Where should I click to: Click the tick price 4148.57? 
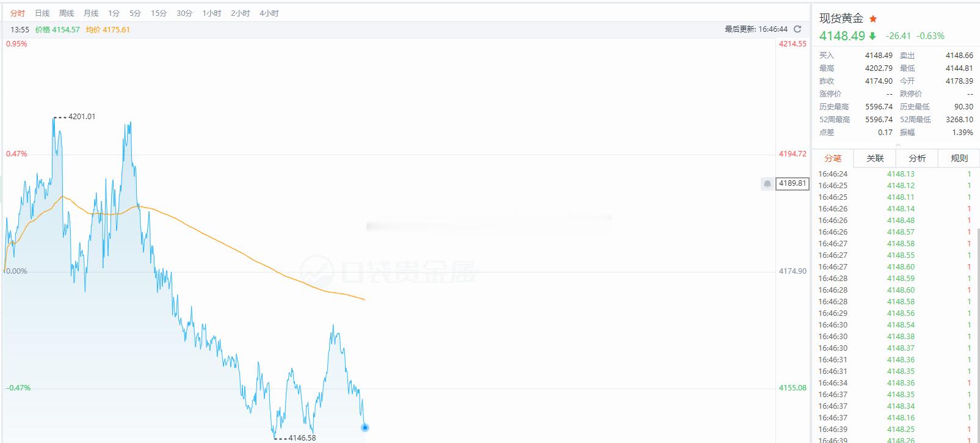tap(901, 232)
